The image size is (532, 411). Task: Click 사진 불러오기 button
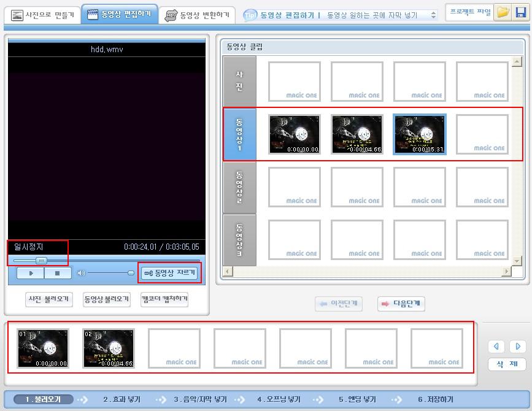pyautogui.click(x=49, y=299)
